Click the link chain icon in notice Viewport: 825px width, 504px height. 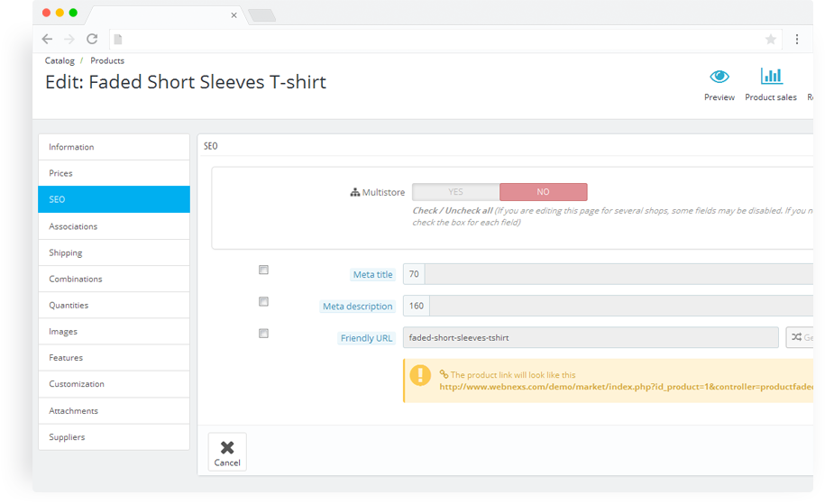tap(445, 374)
